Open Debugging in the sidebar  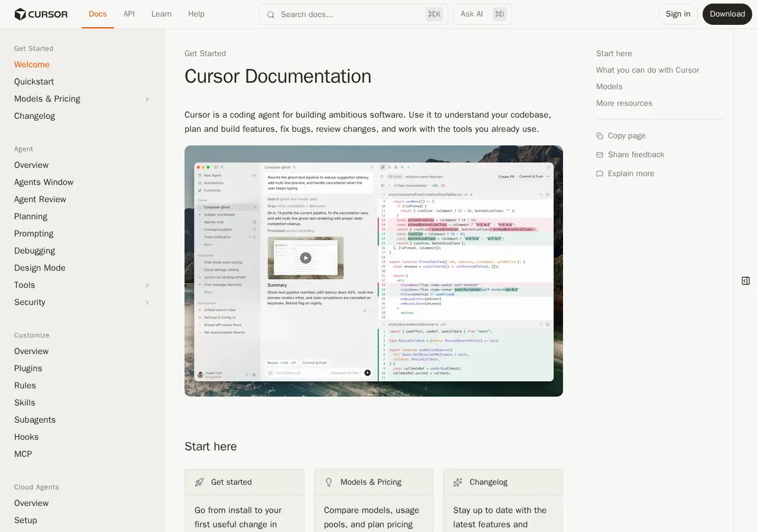point(35,251)
